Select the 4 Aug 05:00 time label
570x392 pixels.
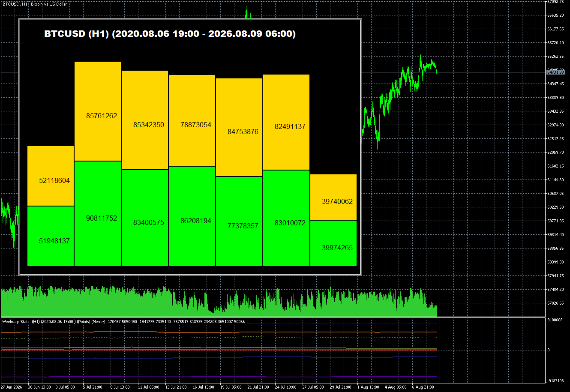[x=396, y=387]
